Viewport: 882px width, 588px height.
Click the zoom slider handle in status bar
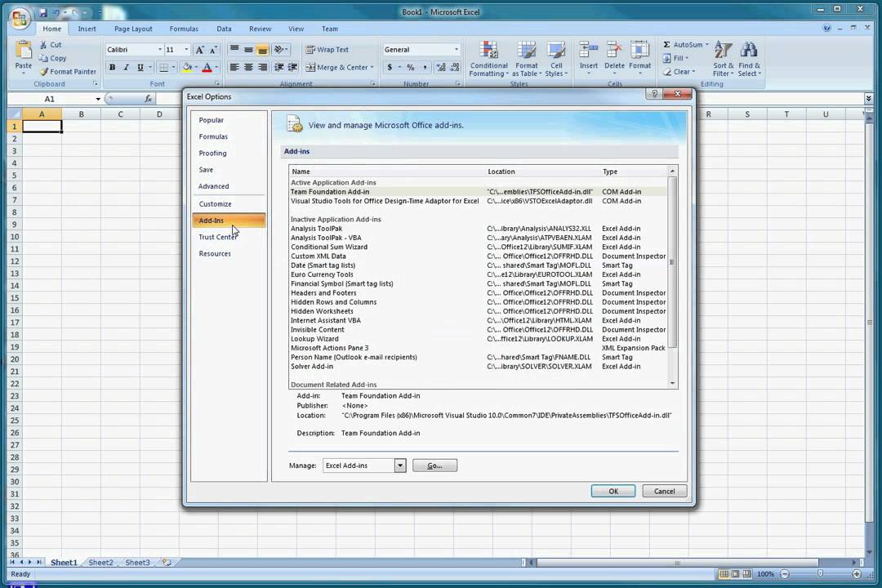tap(820, 574)
